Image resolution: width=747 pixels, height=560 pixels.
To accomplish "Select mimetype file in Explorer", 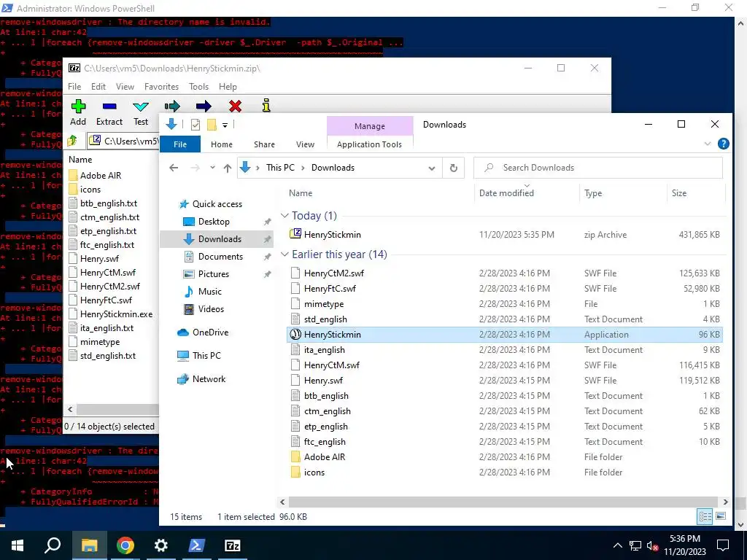I will [505, 304].
